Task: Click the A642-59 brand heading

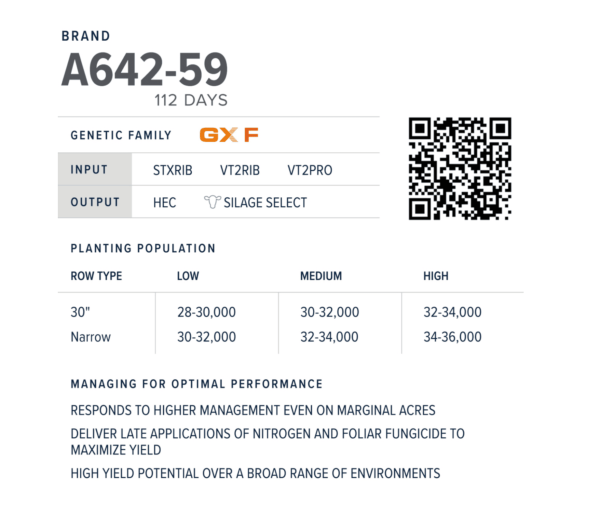Action: tap(144, 70)
